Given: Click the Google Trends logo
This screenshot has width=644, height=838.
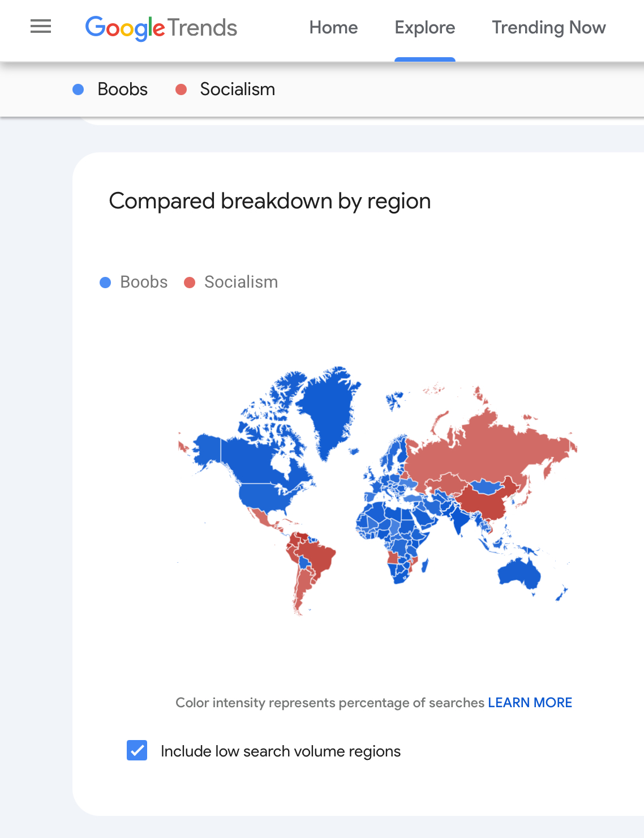Looking at the screenshot, I should coord(161,28).
